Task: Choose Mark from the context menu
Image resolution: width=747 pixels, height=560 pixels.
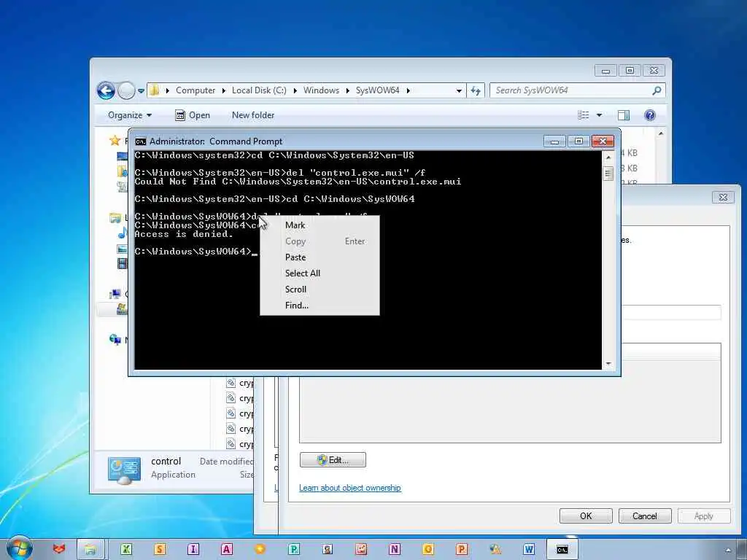Action: pos(320,225)
